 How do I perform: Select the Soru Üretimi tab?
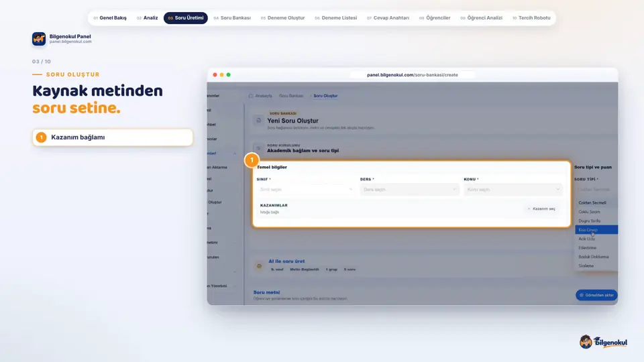point(186,18)
